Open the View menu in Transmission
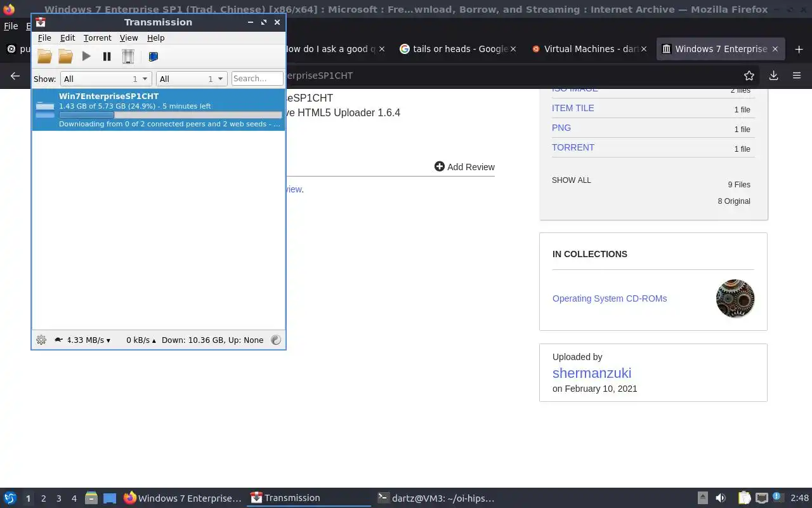The height and width of the screenshot is (508, 812). coord(129,38)
